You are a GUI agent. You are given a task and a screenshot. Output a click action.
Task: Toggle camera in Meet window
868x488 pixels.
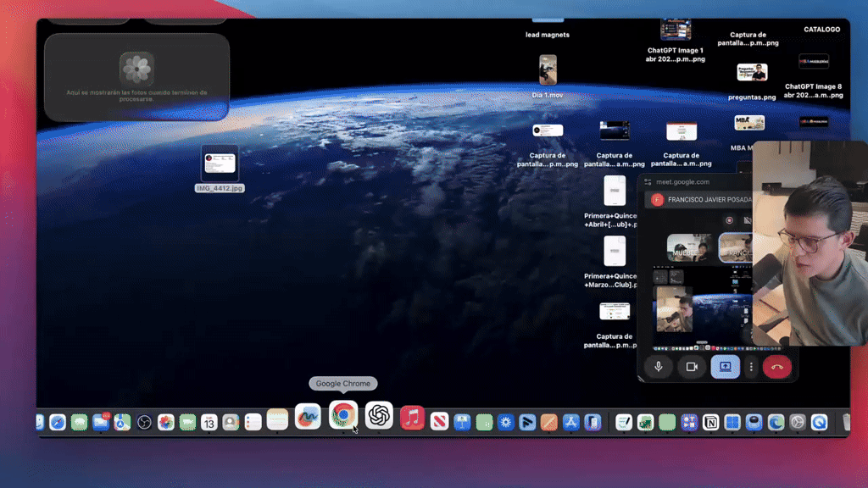click(692, 366)
